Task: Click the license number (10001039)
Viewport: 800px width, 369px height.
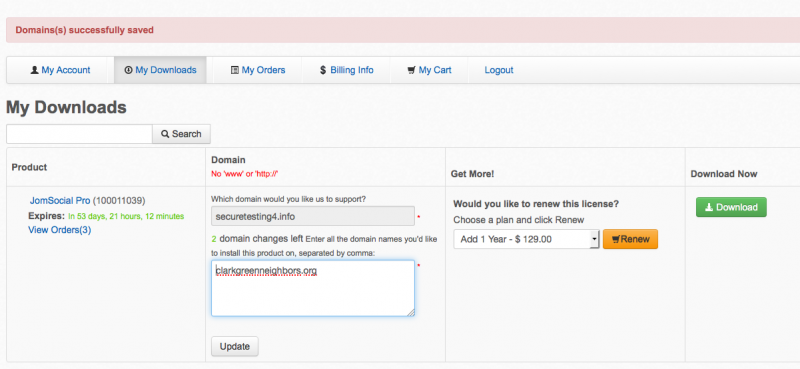Action: (119, 201)
